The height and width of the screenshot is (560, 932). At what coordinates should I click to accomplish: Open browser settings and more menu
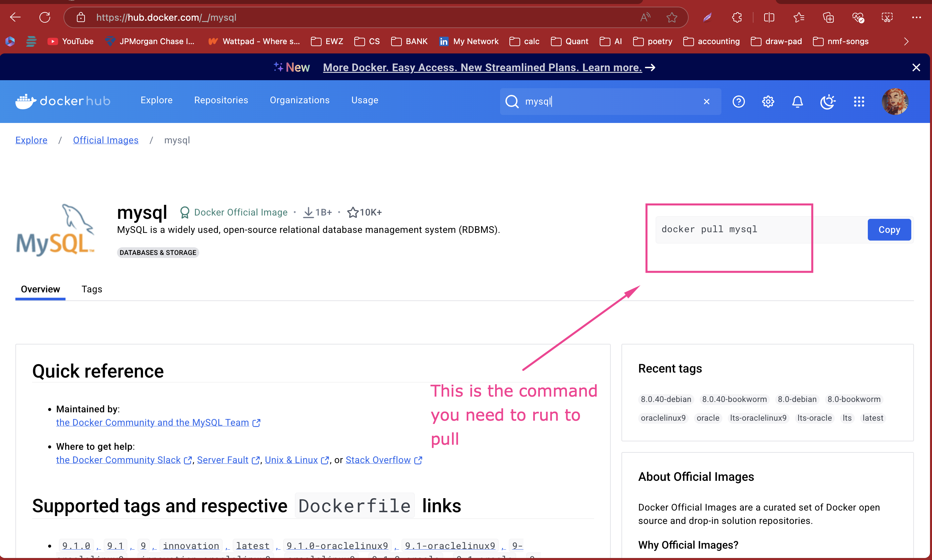pyautogui.click(x=916, y=17)
